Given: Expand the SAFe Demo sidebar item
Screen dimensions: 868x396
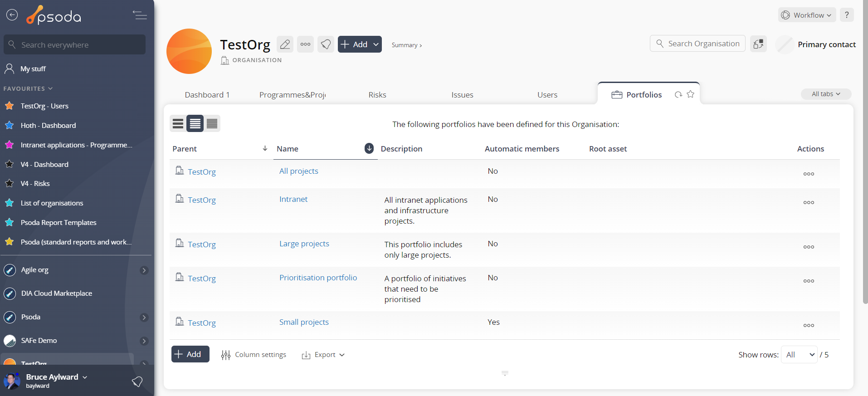Looking at the screenshot, I should pyautogui.click(x=144, y=341).
